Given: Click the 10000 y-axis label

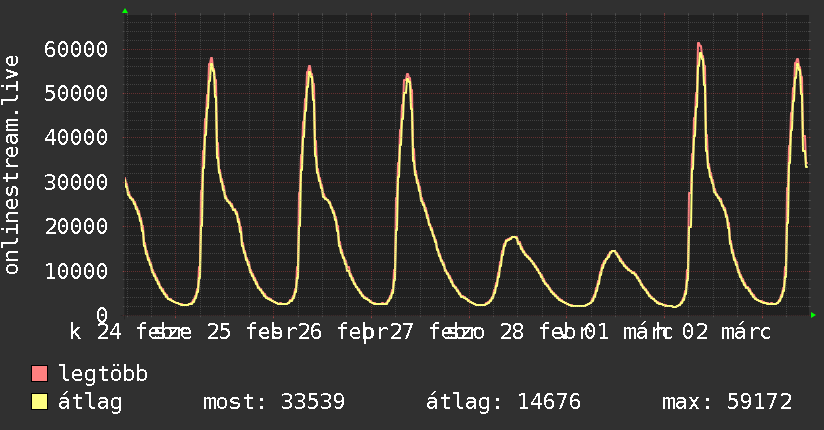Looking at the screenshot, I should coord(76,271).
